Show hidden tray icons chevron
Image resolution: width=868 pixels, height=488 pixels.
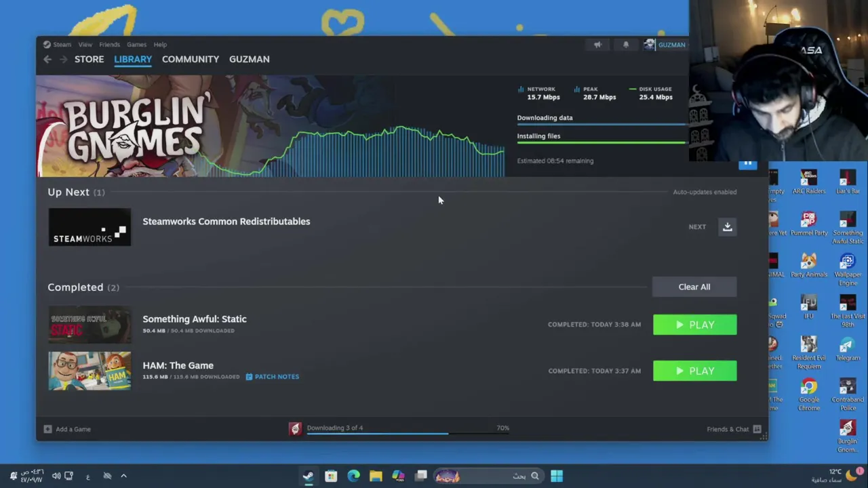[123, 476]
